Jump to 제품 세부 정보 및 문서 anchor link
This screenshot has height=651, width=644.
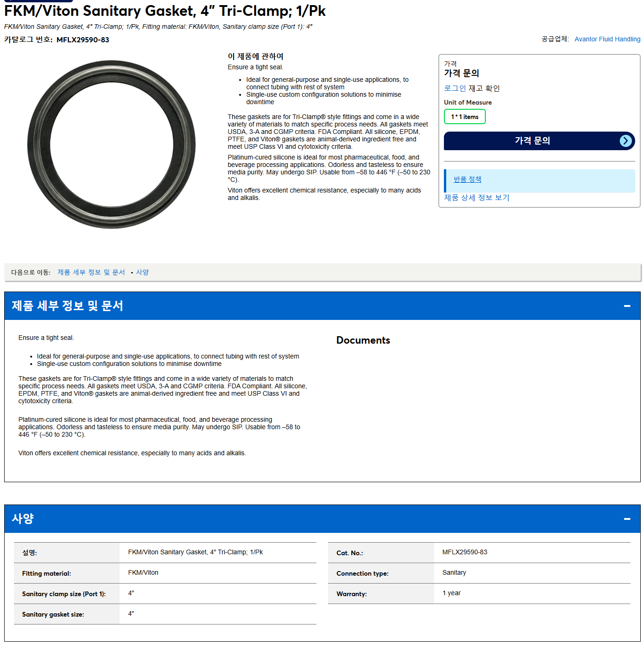(91, 272)
